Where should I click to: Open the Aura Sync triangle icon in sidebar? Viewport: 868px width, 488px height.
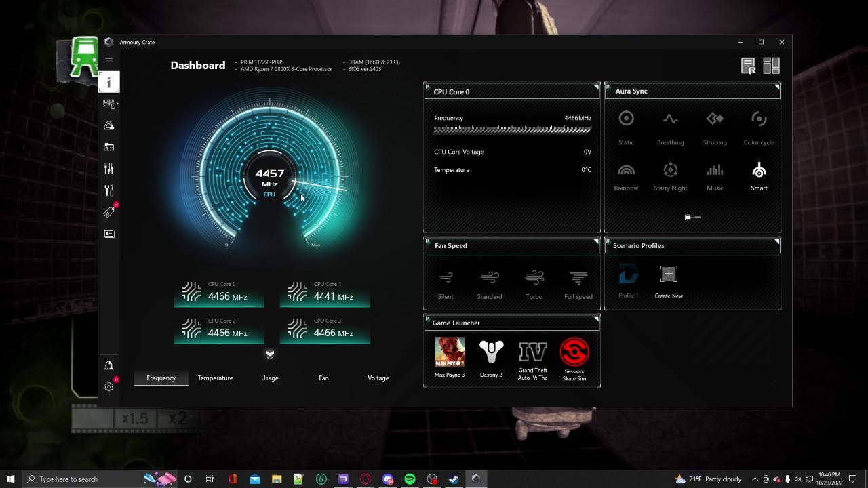point(108,125)
